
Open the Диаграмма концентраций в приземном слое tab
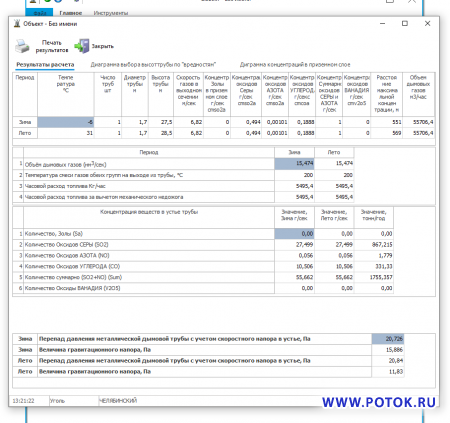[x=295, y=65]
